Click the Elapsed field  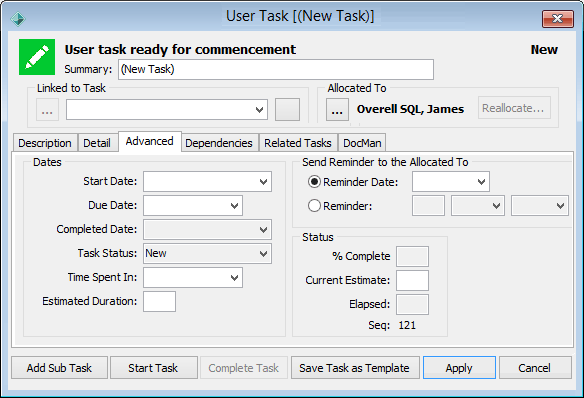tap(412, 304)
